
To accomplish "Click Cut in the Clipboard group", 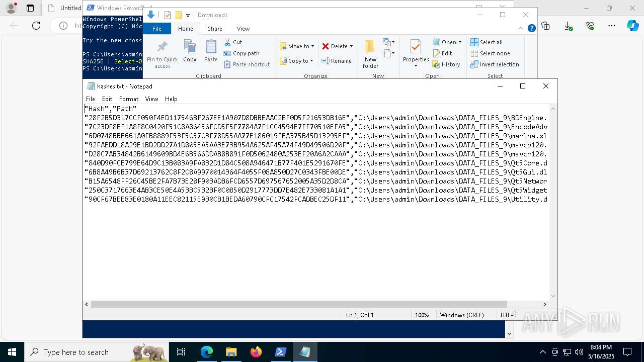I will (x=233, y=42).
